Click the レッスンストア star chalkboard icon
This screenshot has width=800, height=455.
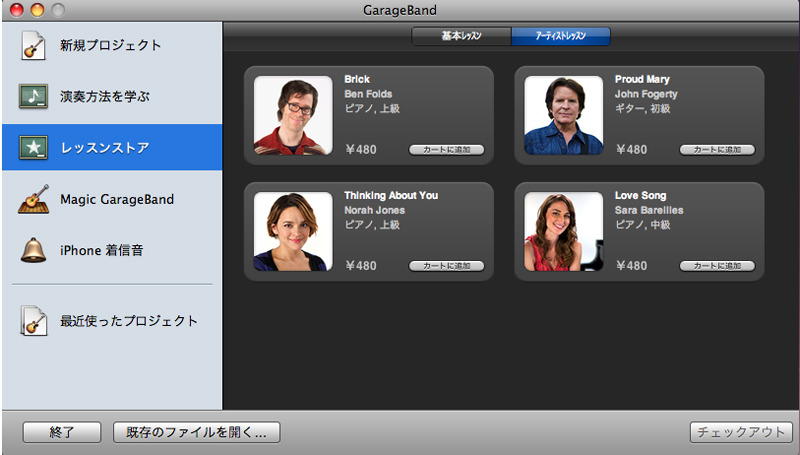click(33, 147)
